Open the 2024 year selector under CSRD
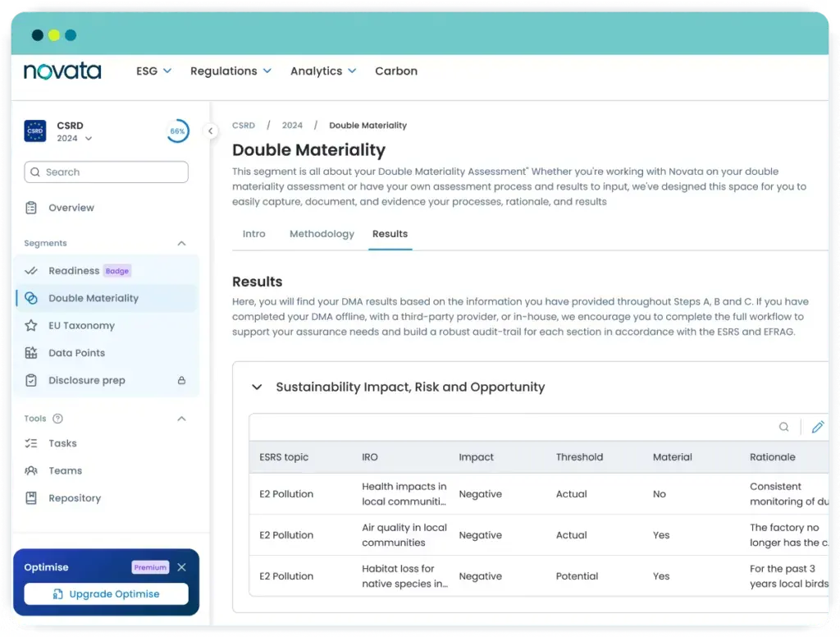 pos(74,138)
